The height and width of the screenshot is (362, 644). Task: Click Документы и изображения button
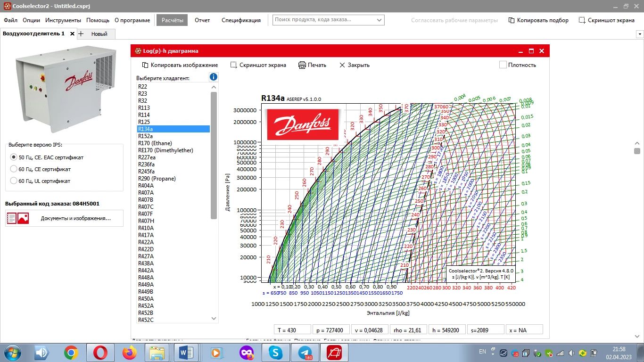pyautogui.click(x=64, y=218)
